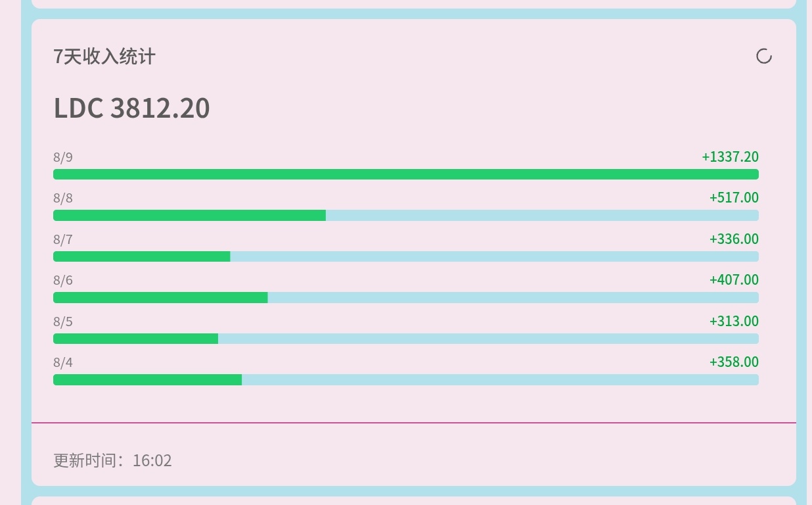Click the +358.00 income value
This screenshot has height=505, width=812.
734,362
